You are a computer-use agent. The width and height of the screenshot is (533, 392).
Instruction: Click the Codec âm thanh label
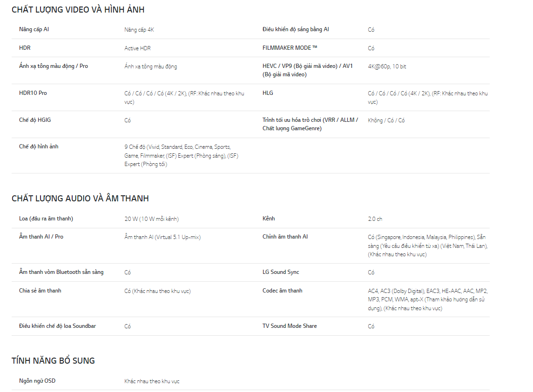pyautogui.click(x=282, y=291)
